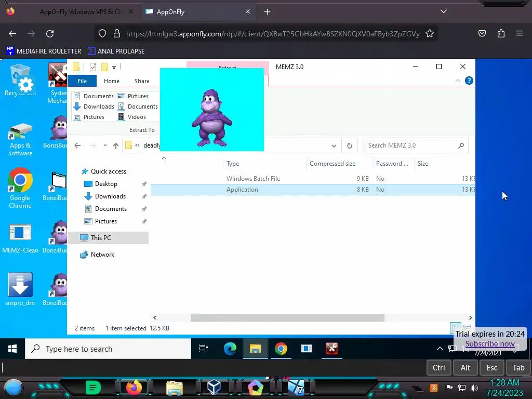Switch to the Home ribbon tab
Screen dimensions: 532x399
[x=112, y=81]
